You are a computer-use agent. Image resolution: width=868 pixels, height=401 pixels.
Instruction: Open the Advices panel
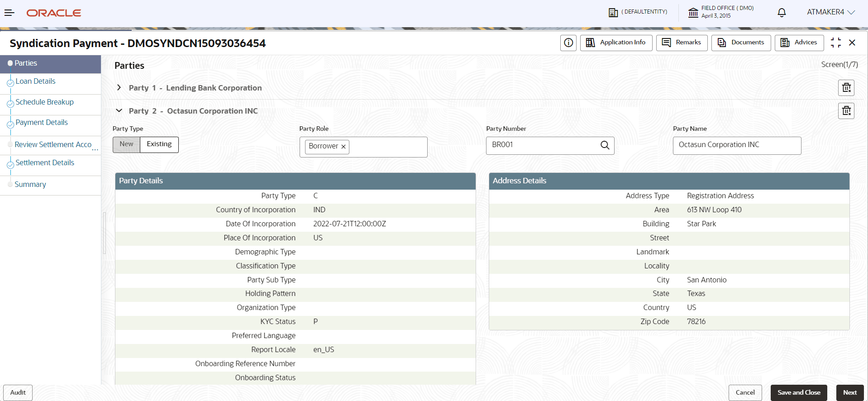[x=799, y=43]
